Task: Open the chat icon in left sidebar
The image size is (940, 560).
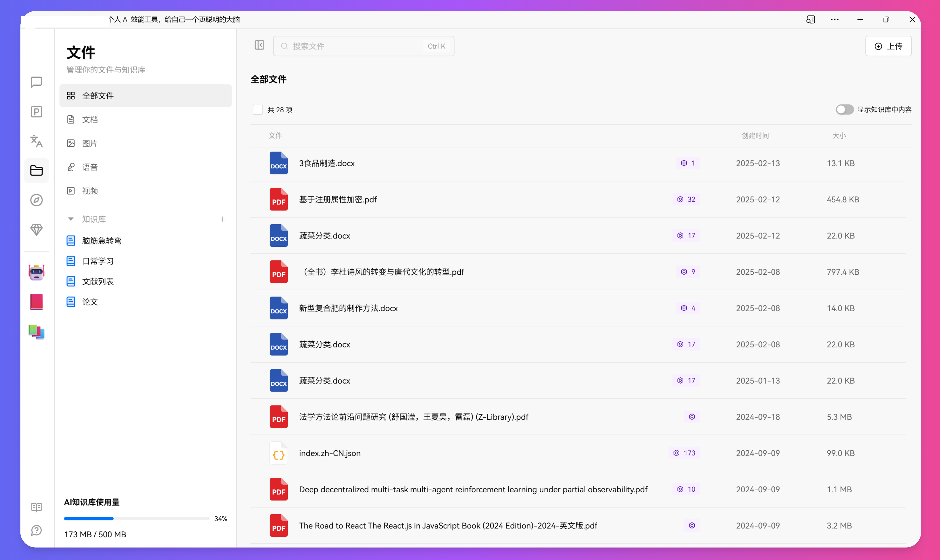Action: tap(36, 82)
